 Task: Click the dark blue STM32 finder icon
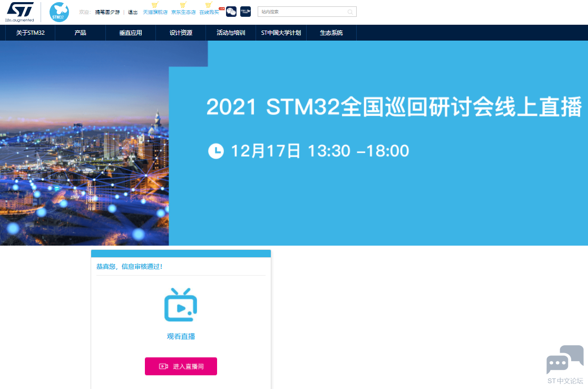(245, 12)
